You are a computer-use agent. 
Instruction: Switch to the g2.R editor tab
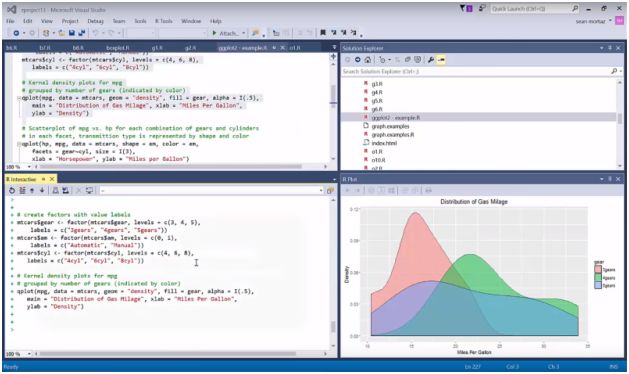[x=191, y=48]
